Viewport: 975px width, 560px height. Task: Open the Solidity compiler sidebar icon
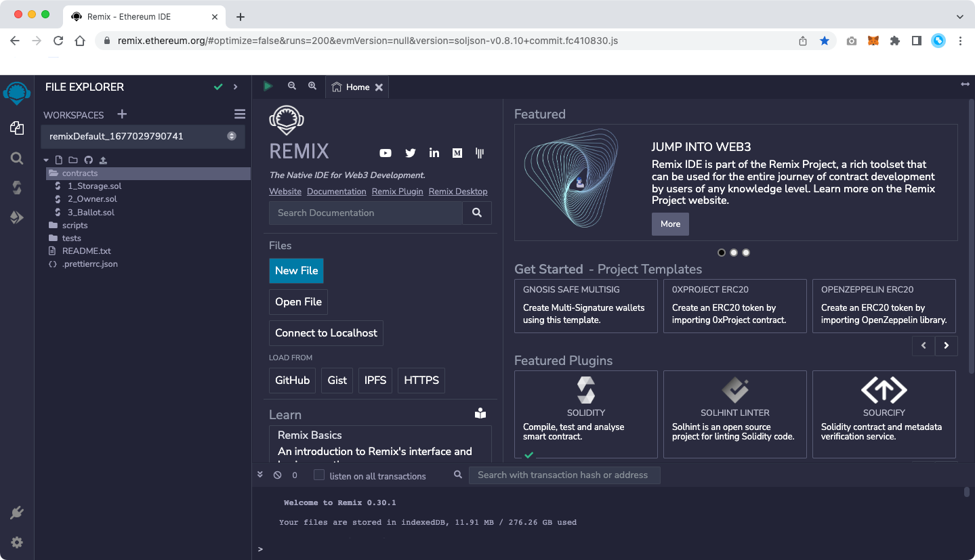click(17, 188)
